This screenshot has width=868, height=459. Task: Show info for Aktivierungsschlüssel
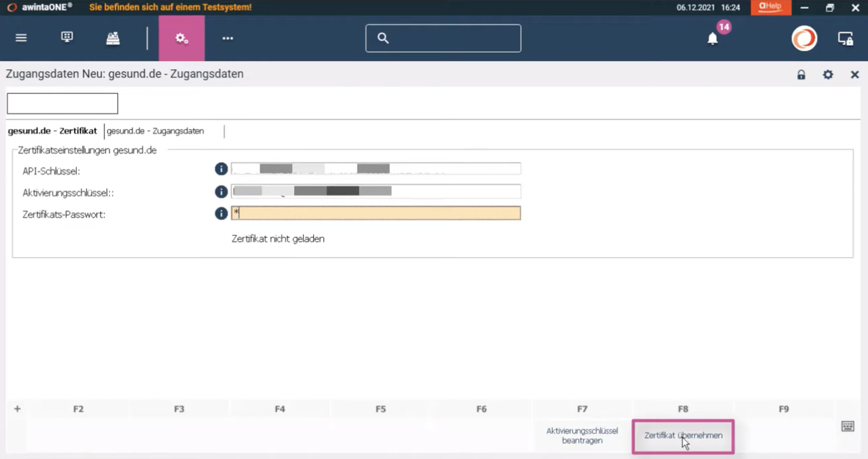pyautogui.click(x=221, y=191)
